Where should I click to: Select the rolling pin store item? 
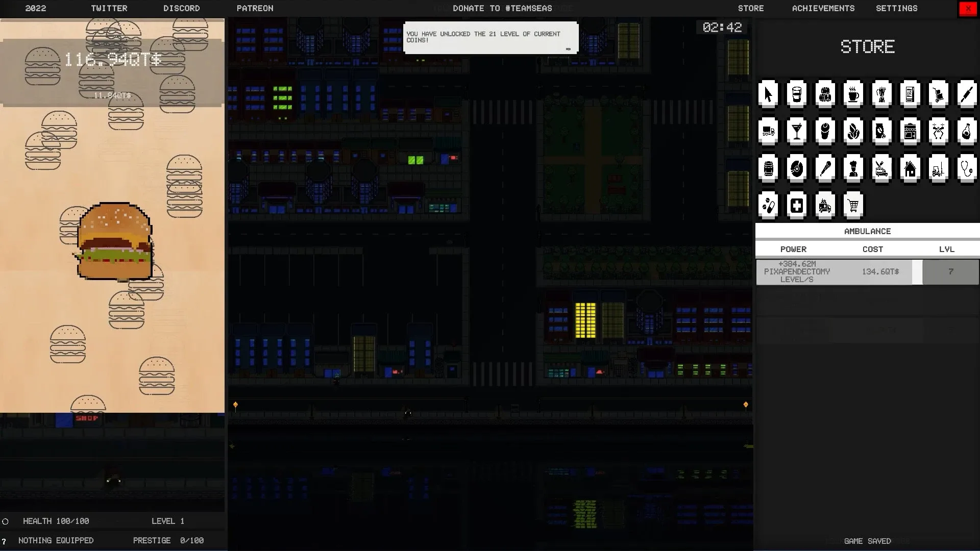967,94
